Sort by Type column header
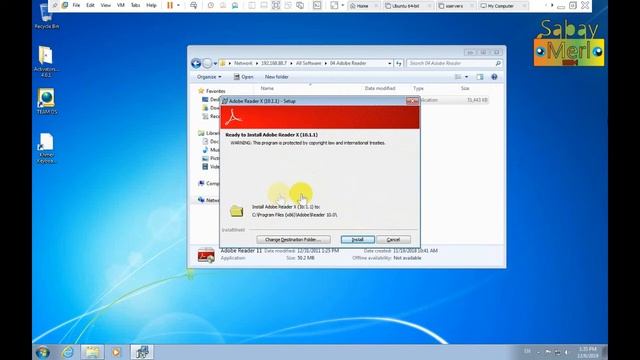The width and height of the screenshot is (640, 360). (418, 88)
